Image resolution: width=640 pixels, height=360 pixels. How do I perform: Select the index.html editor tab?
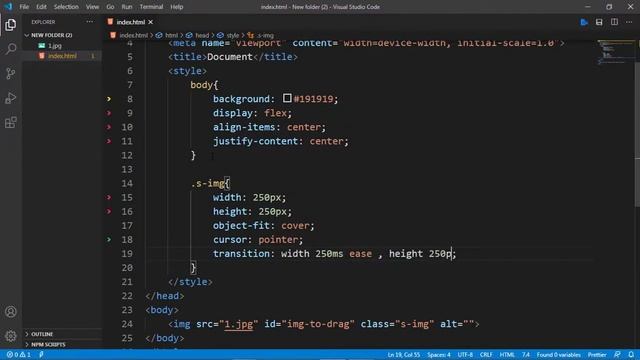pos(130,22)
